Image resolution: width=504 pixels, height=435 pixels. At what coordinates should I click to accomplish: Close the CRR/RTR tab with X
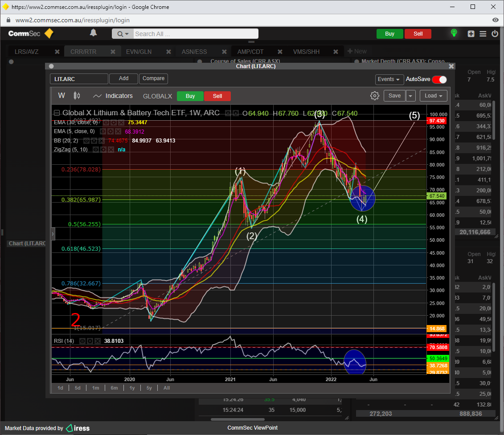click(x=113, y=52)
